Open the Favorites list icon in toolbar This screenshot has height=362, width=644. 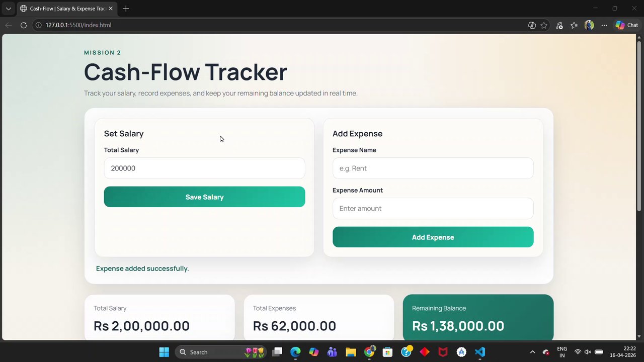574,25
